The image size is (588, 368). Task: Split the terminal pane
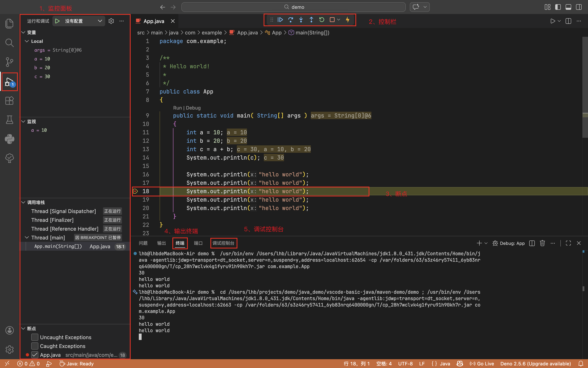click(x=532, y=243)
